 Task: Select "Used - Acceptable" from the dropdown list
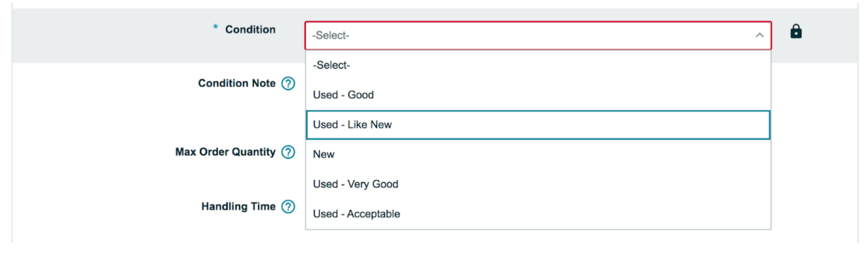coord(538,214)
